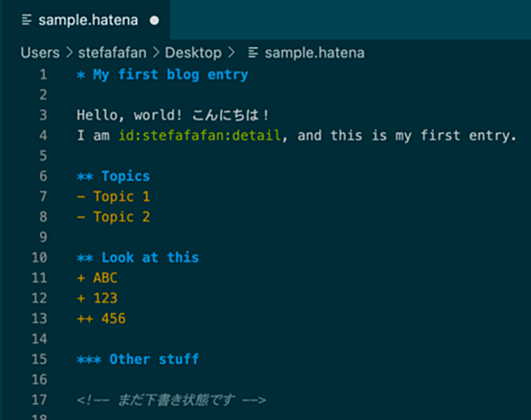Click sample.hatena in the breadcrumb path
Screen dimensions: 531x420
(314, 52)
